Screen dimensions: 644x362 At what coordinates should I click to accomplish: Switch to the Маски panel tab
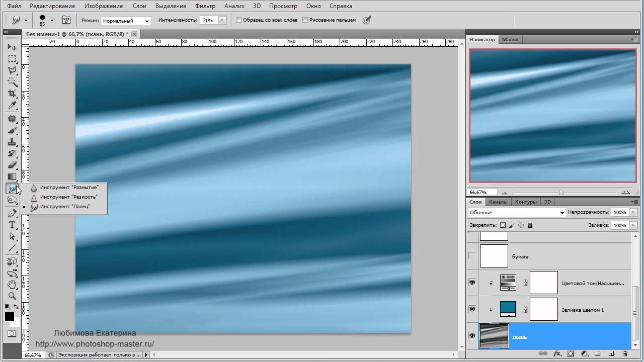pyautogui.click(x=510, y=39)
